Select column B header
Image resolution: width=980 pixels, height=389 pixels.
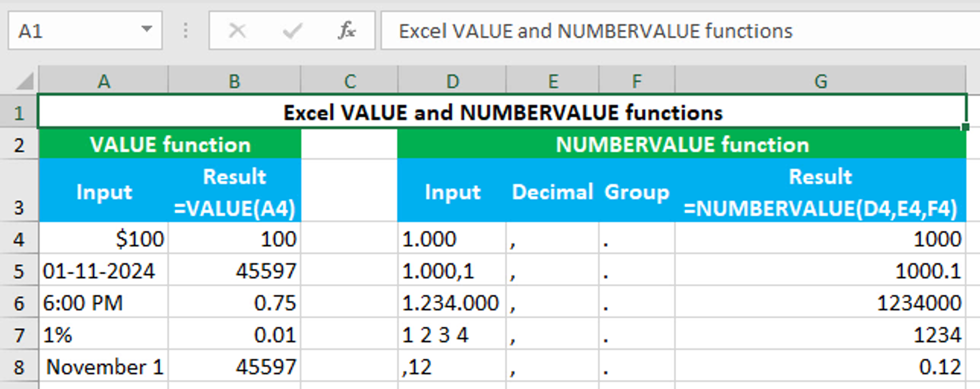coord(234,81)
